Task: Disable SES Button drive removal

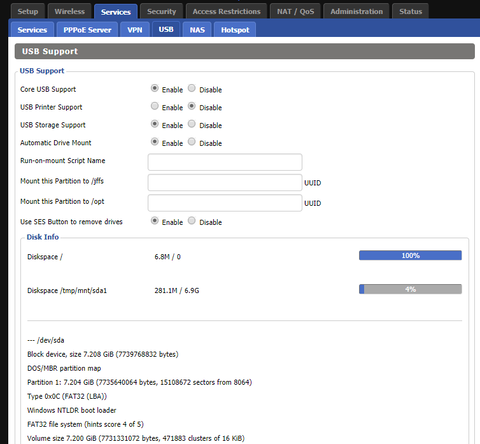Action: tap(192, 221)
